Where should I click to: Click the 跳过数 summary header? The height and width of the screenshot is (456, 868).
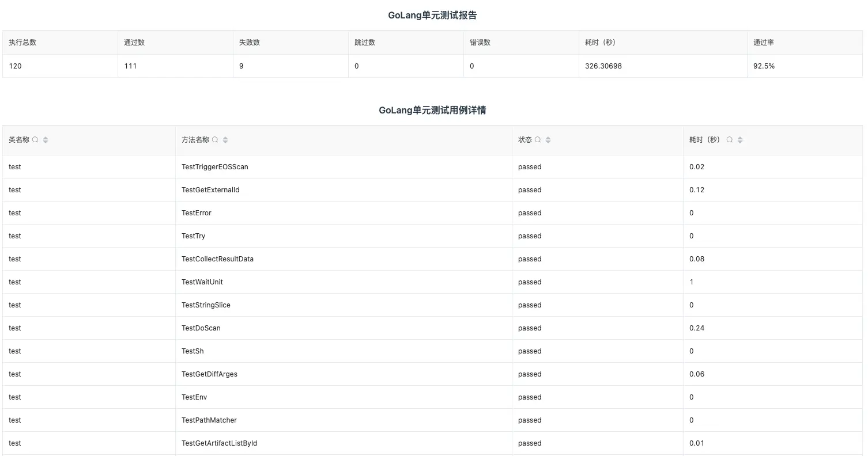pos(365,43)
